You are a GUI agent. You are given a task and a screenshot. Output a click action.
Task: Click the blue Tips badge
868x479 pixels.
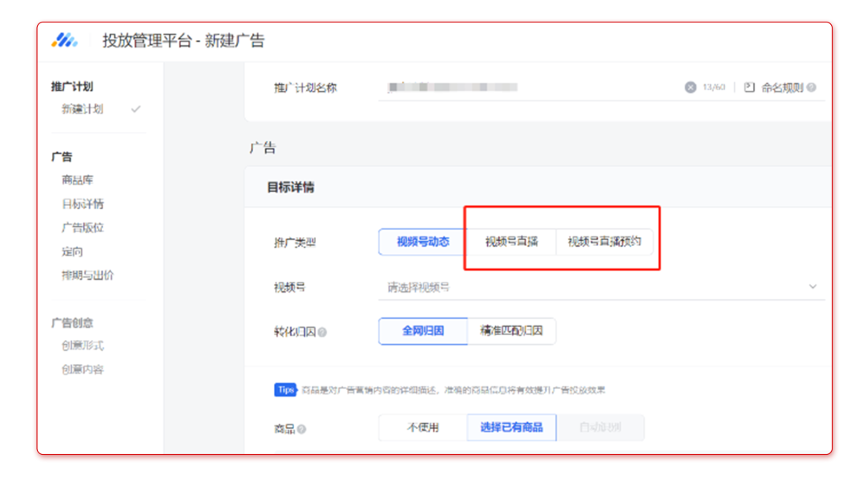[x=285, y=390]
